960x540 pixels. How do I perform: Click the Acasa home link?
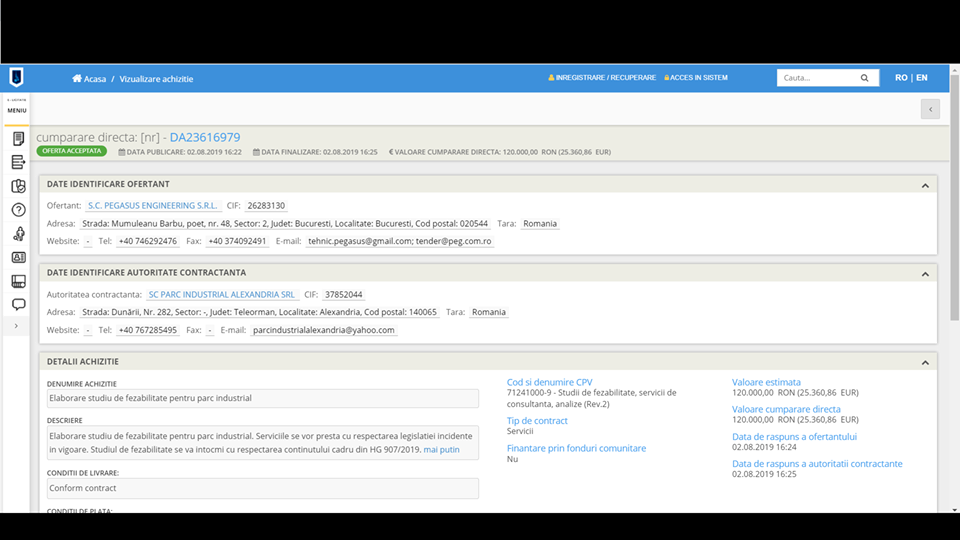pyautogui.click(x=89, y=78)
